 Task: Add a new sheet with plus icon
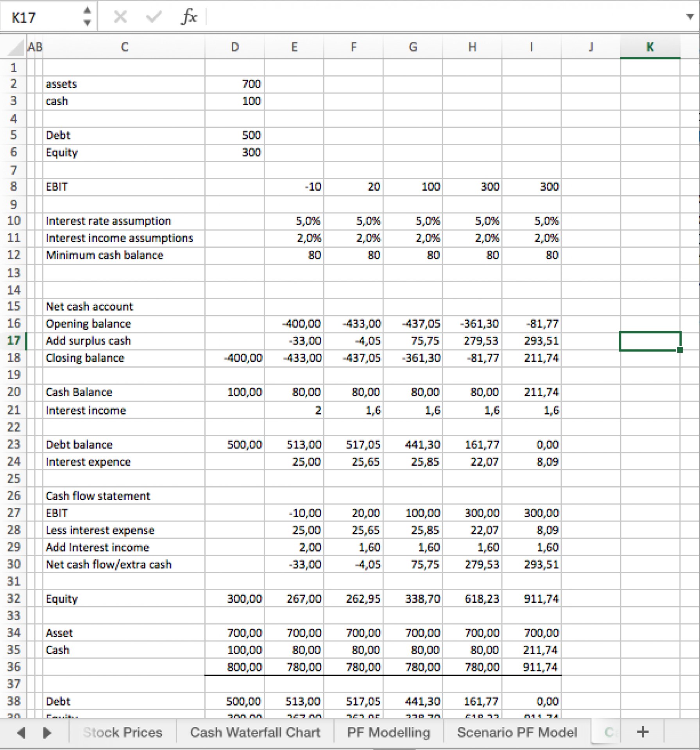[x=643, y=732]
